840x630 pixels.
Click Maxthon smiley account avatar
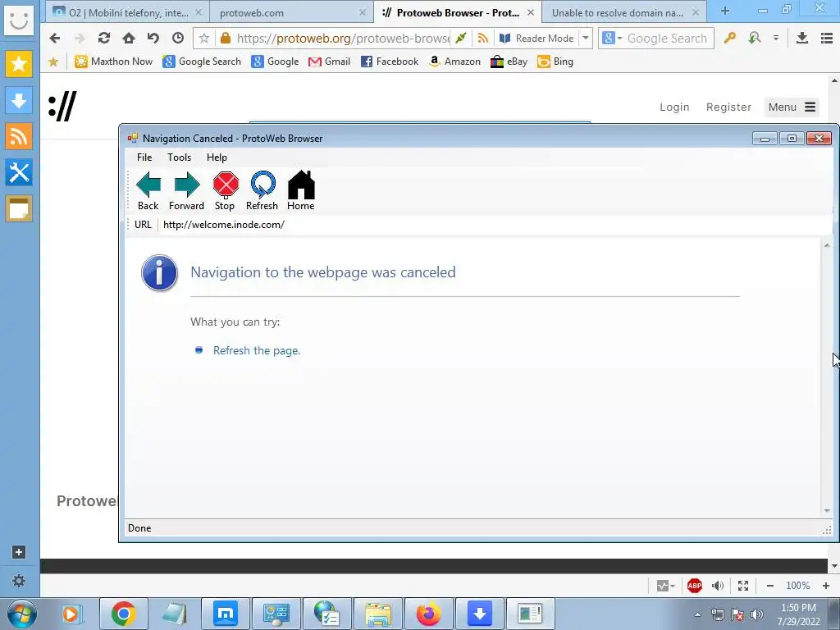pyautogui.click(x=19, y=20)
